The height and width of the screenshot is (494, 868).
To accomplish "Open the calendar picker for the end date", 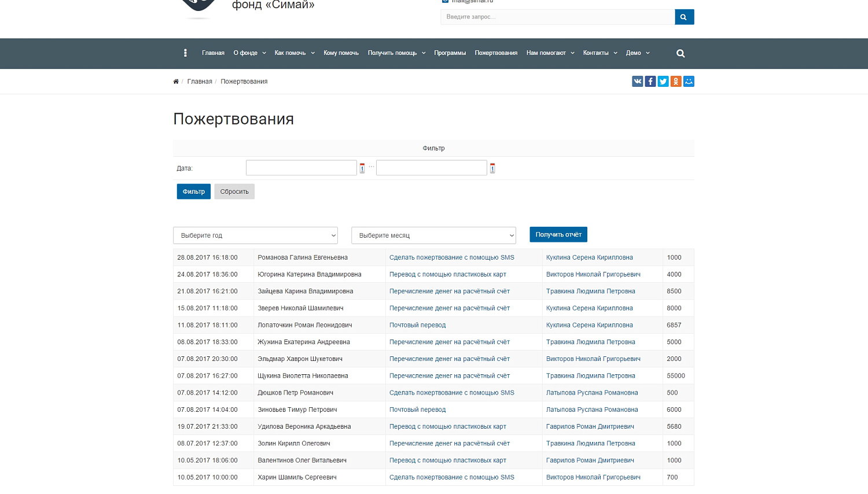I will tap(492, 168).
